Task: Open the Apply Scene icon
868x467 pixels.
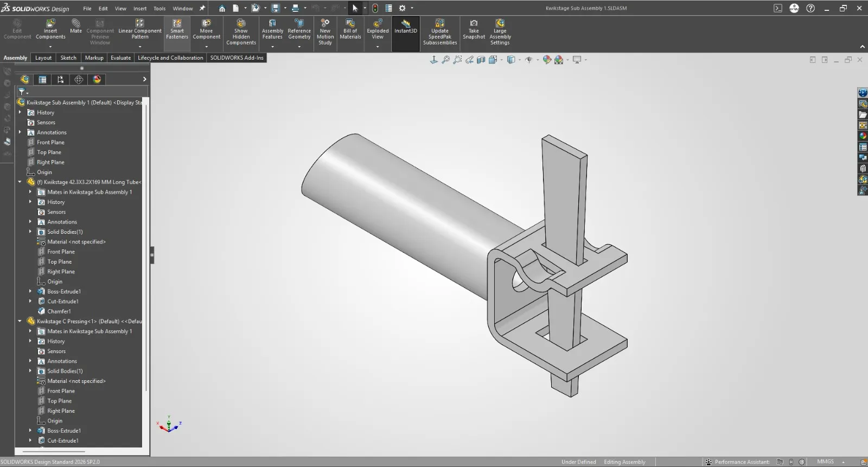Action: [x=559, y=60]
